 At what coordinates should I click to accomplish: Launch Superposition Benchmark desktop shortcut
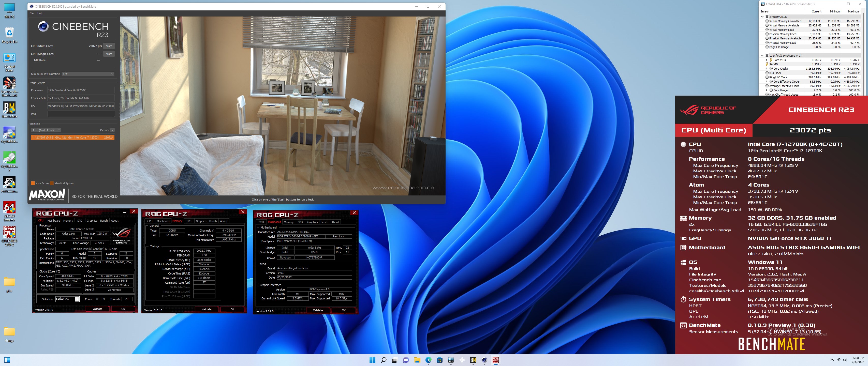[x=9, y=87]
